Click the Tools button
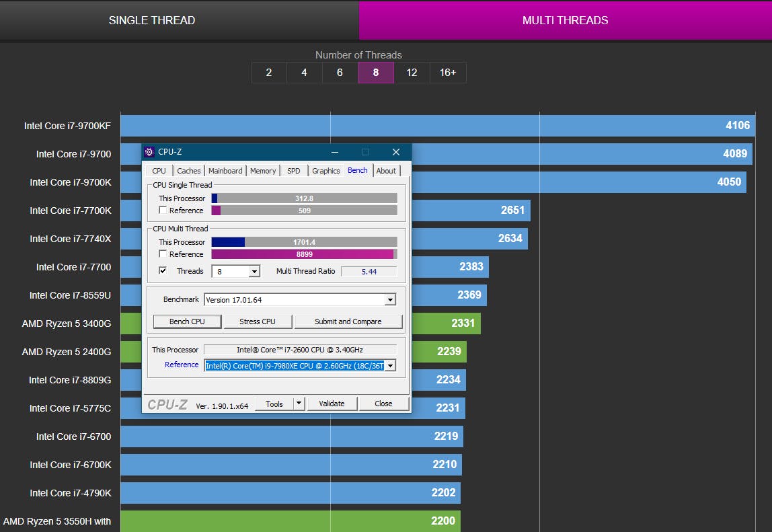 point(274,404)
